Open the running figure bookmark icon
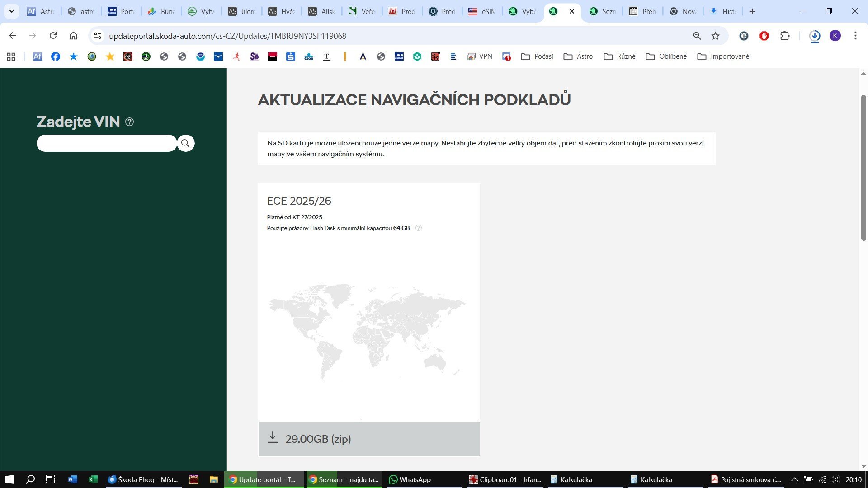 pos(236,56)
